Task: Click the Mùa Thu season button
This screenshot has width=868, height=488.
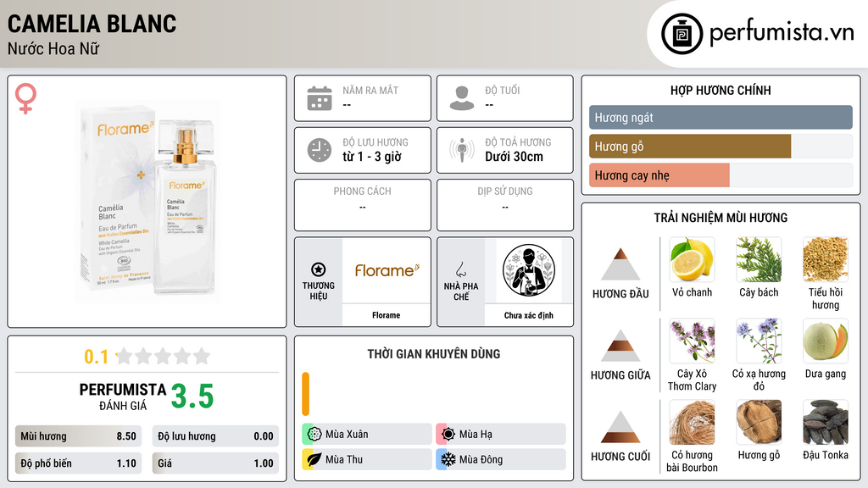Action: (x=366, y=459)
